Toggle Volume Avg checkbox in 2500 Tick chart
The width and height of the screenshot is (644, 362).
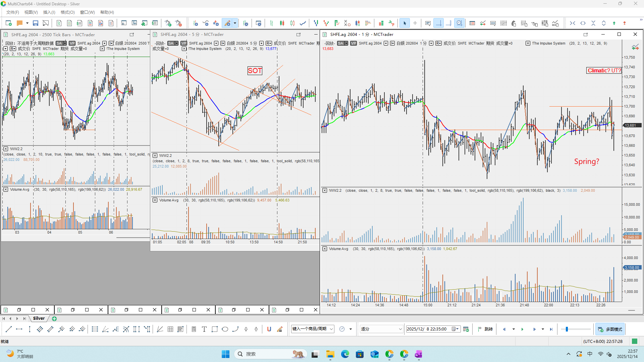(x=6, y=189)
